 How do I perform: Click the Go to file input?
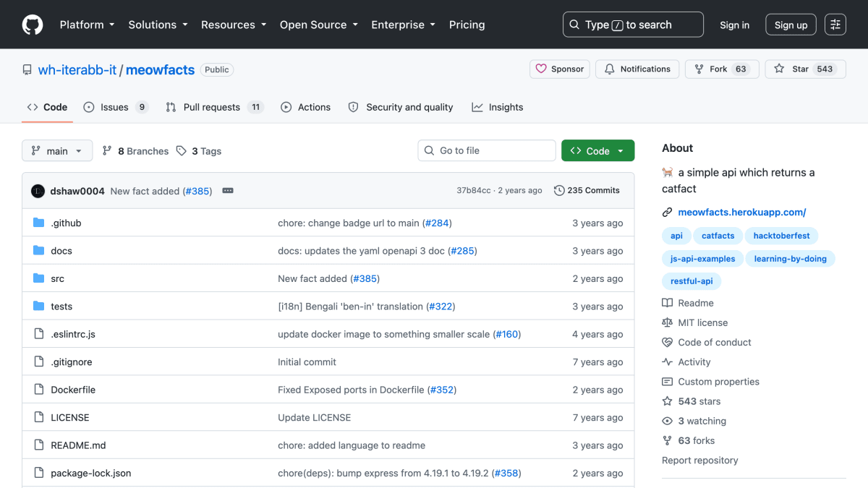pyautogui.click(x=487, y=150)
